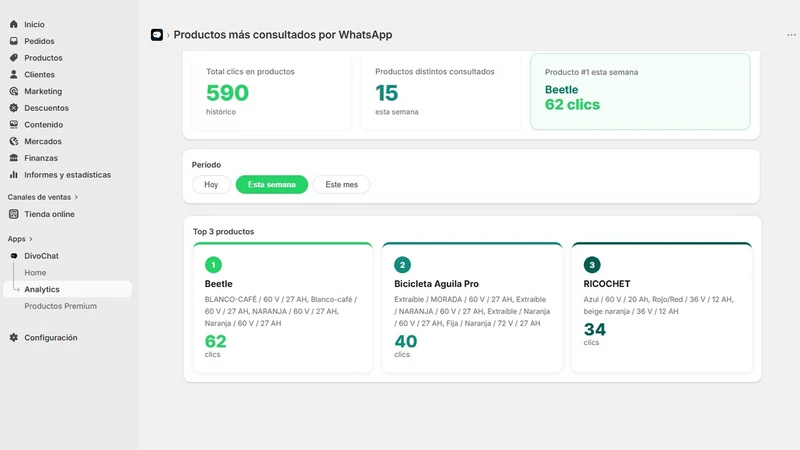Viewport: 800px width, 450px height.
Task: Click the DivoChat app icon in sidebar
Action: click(x=14, y=256)
